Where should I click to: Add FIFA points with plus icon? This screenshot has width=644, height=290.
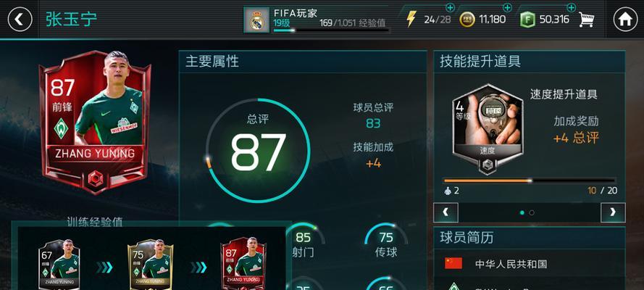click(x=571, y=7)
